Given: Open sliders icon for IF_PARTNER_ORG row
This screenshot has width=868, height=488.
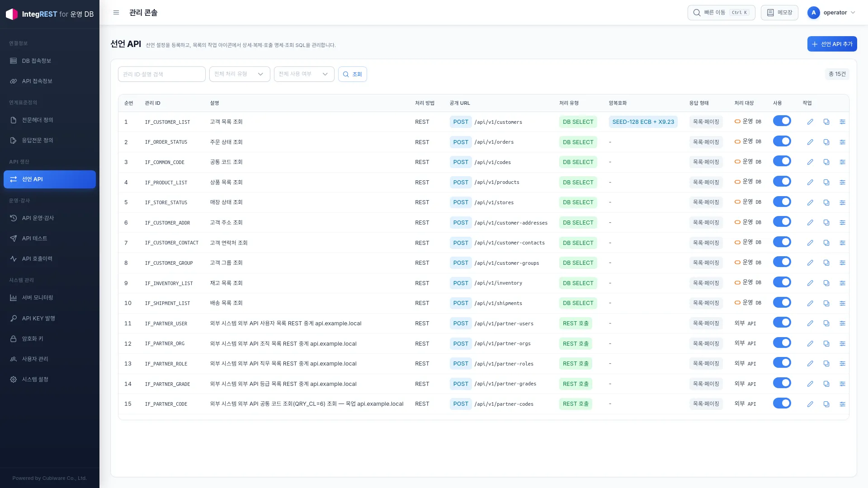Looking at the screenshot, I should pyautogui.click(x=842, y=344).
